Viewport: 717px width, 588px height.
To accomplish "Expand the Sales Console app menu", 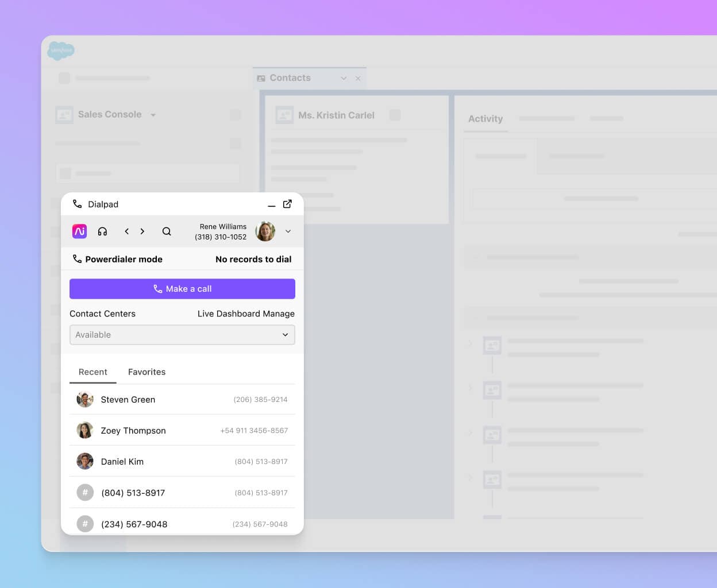I will click(153, 115).
